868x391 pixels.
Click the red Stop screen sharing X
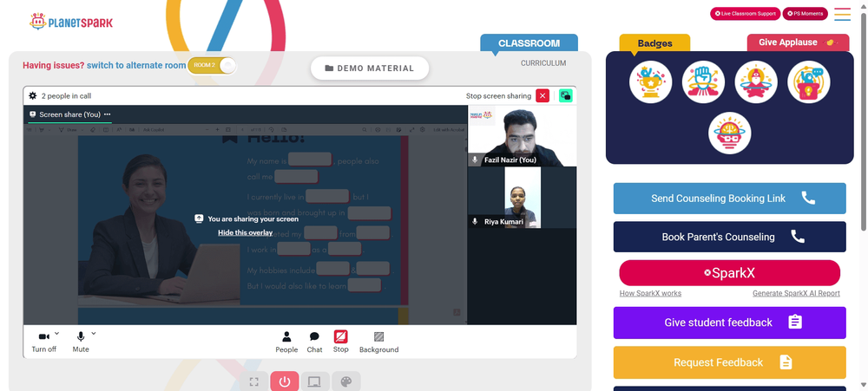[542, 95]
